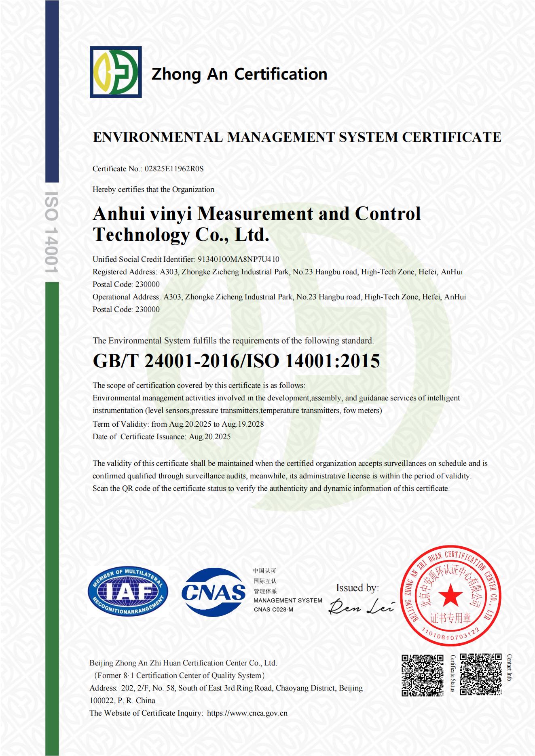Click the Ren Lei signature
The width and height of the screenshot is (535, 756).
pyautogui.click(x=361, y=606)
